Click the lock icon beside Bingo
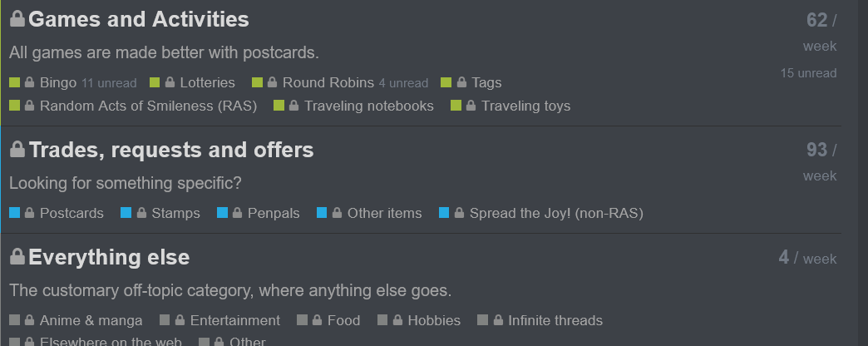Viewport: 868px width, 346px height. 29,82
